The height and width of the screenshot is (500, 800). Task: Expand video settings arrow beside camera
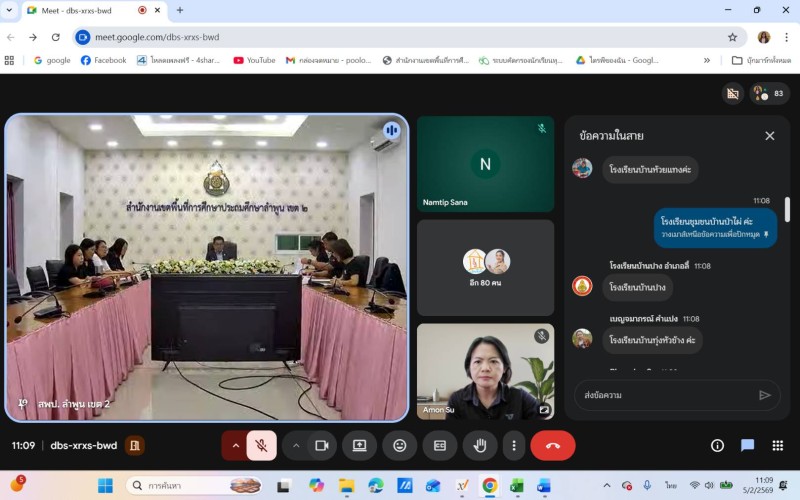(296, 445)
